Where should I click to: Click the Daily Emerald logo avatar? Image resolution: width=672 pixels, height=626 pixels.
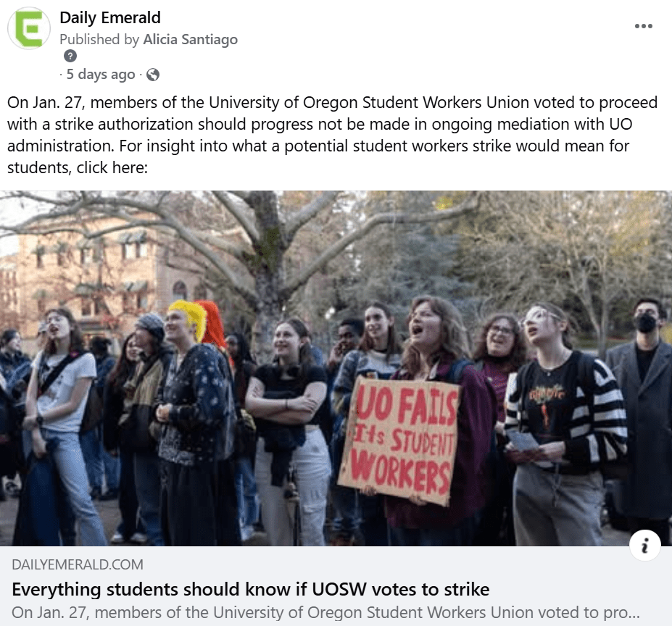pos(29,28)
